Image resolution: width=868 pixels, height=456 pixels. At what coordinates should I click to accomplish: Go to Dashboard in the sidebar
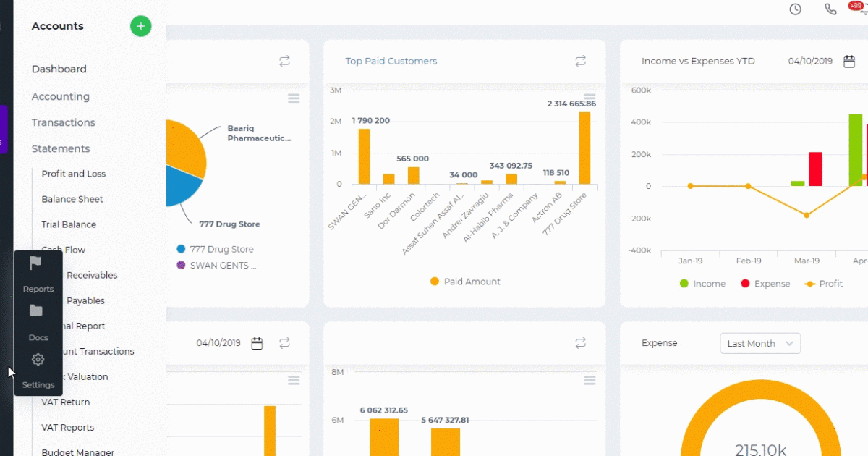click(x=59, y=69)
